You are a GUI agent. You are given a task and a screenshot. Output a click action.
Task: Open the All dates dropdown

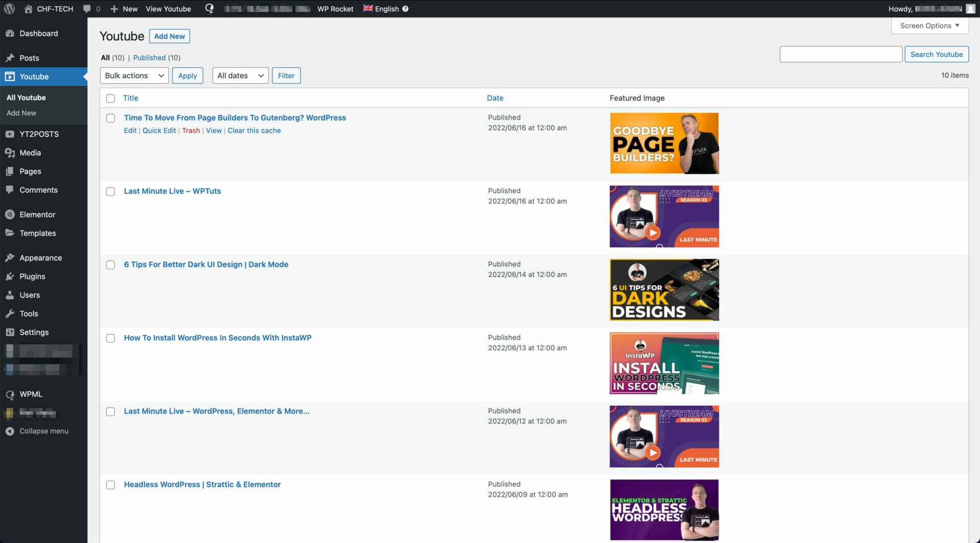pyautogui.click(x=240, y=76)
